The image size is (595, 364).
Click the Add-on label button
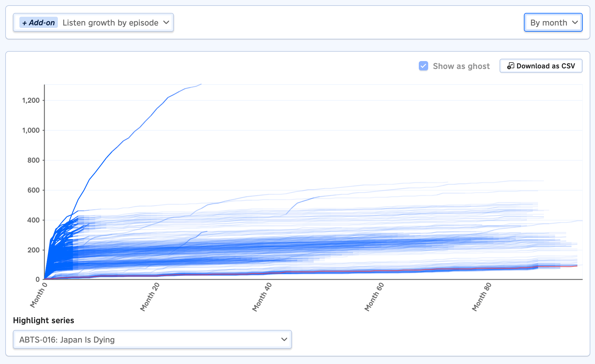(38, 22)
